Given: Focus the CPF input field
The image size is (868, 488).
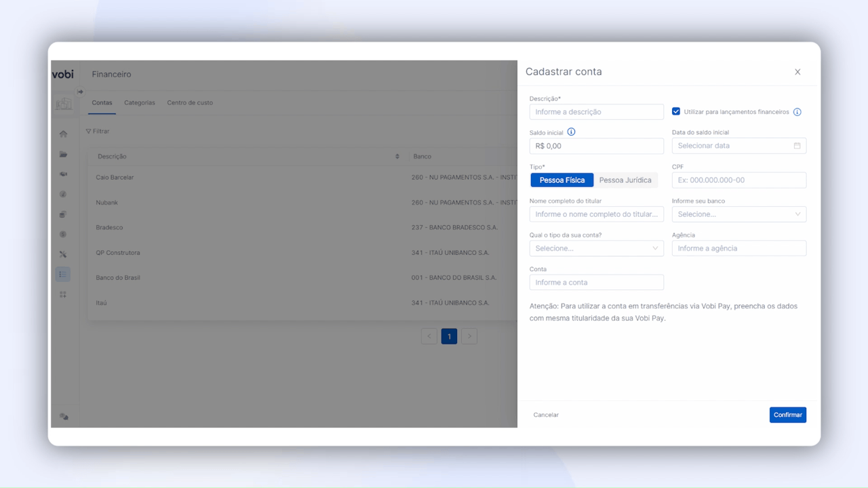Looking at the screenshot, I should click(739, 180).
